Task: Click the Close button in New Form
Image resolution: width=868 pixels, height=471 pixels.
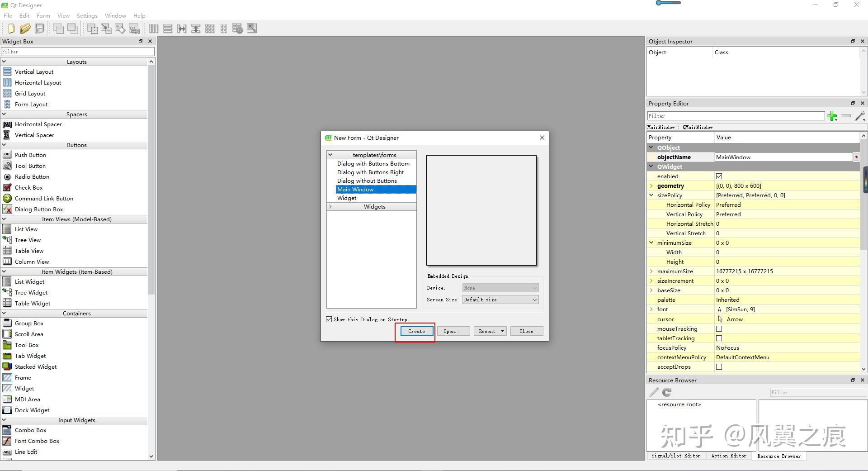Action: click(x=526, y=331)
